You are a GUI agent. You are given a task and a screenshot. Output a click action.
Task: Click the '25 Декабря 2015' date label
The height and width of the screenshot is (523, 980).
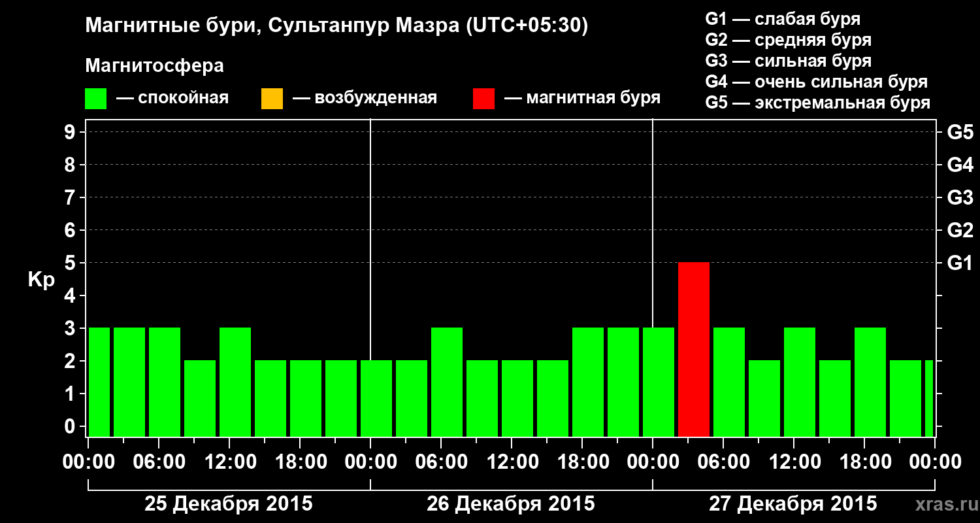(x=229, y=504)
